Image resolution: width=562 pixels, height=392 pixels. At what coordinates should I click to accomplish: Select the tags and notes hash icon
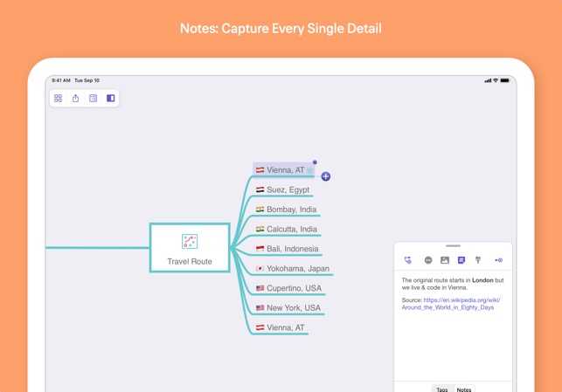click(x=461, y=260)
